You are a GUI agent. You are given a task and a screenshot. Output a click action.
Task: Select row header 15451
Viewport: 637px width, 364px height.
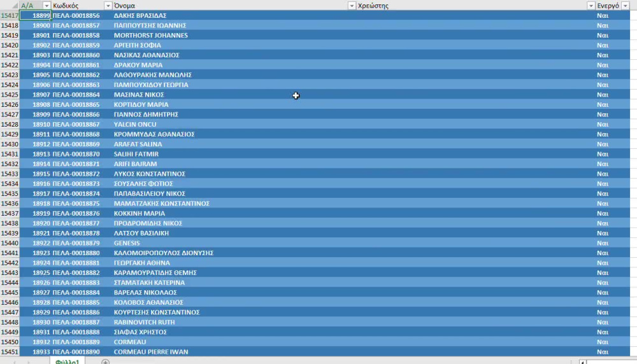tap(10, 352)
